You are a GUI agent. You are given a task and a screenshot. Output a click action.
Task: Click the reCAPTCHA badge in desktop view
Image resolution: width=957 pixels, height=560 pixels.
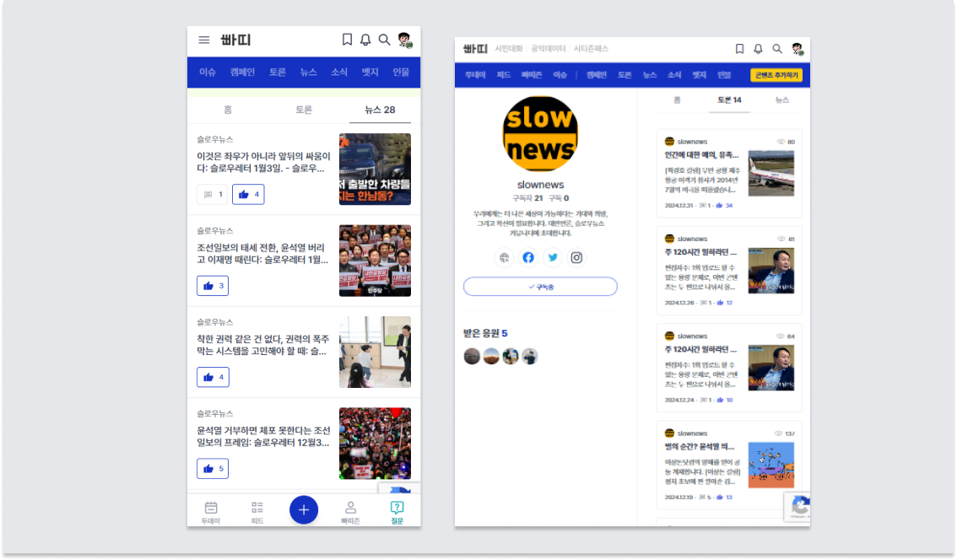tap(797, 506)
